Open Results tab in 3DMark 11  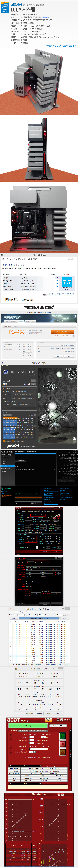point(21,321)
